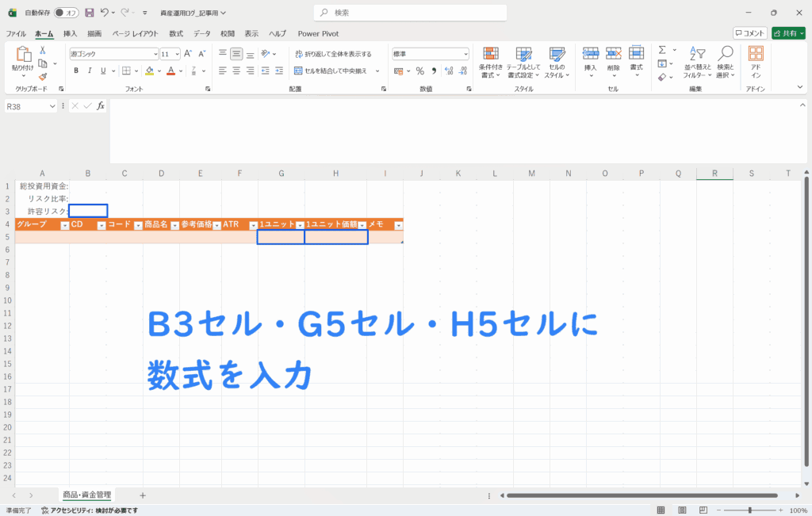The image size is (812, 516).
Task: Toggle bold formatting
Action: [76, 71]
